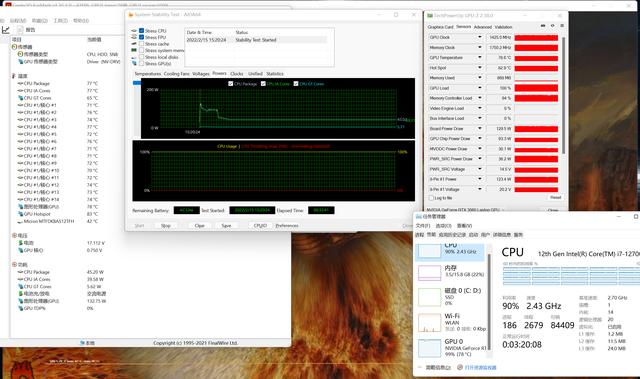The height and width of the screenshot is (379, 640).
Task: Open the Board Power Draw sensor dropdown
Action: click(x=480, y=128)
